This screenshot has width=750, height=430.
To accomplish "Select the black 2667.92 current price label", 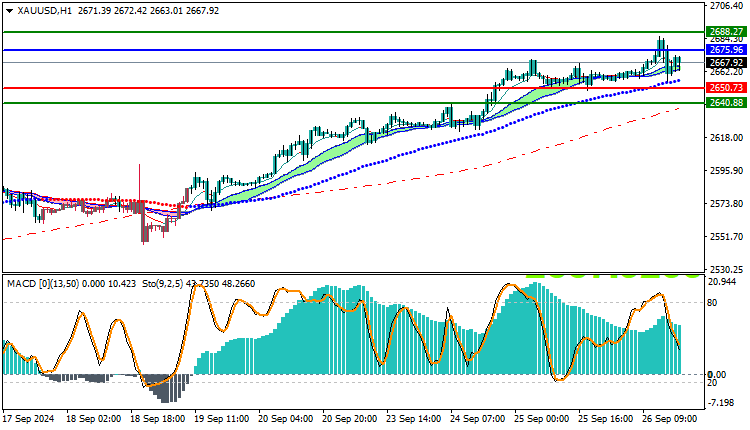I will pos(726,63).
